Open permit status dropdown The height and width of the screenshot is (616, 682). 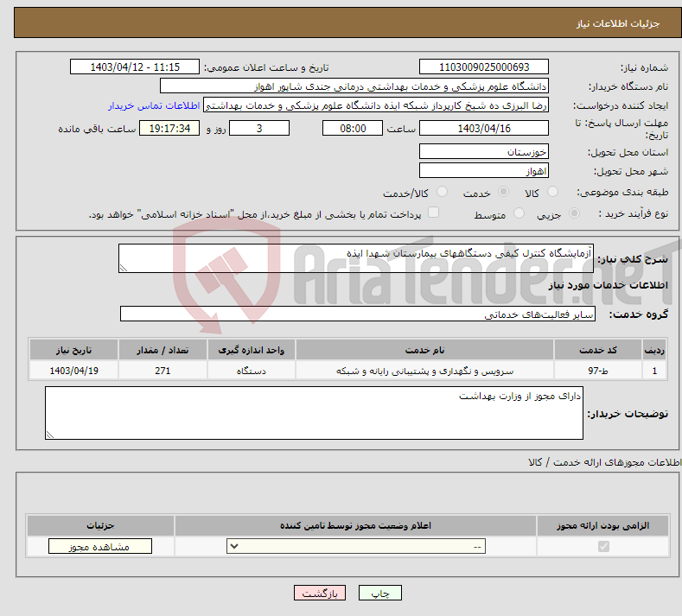tap(356, 546)
